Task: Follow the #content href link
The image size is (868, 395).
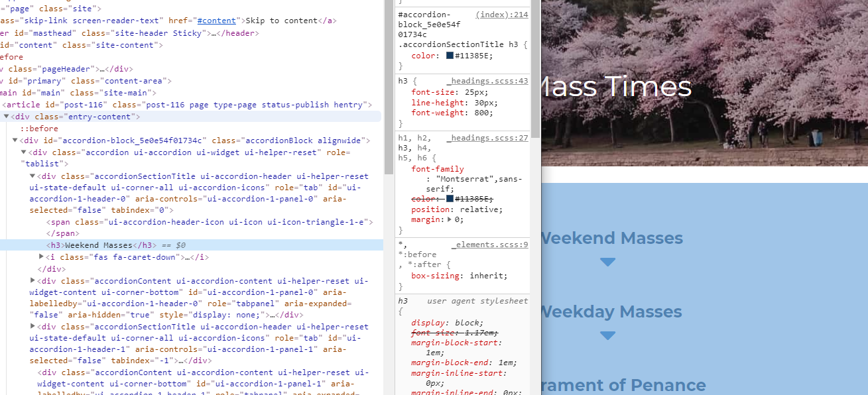Action: point(216,21)
